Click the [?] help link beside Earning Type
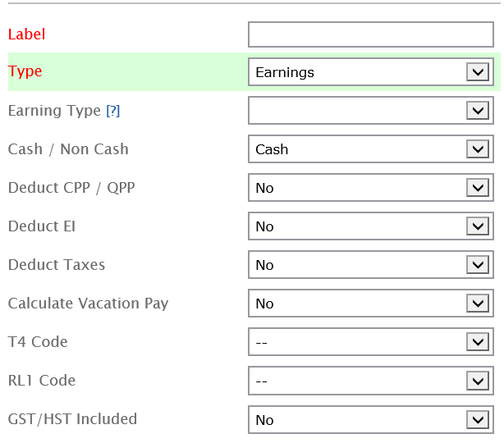This screenshot has height=443, width=504. click(x=113, y=111)
